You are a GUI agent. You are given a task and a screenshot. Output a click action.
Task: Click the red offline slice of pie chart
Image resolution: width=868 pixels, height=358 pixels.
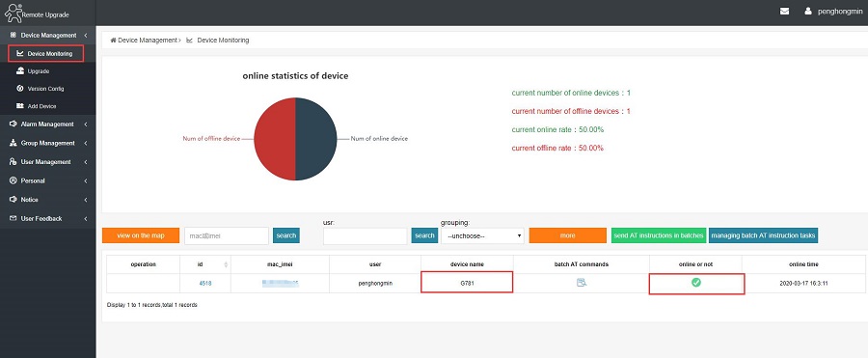(x=275, y=139)
